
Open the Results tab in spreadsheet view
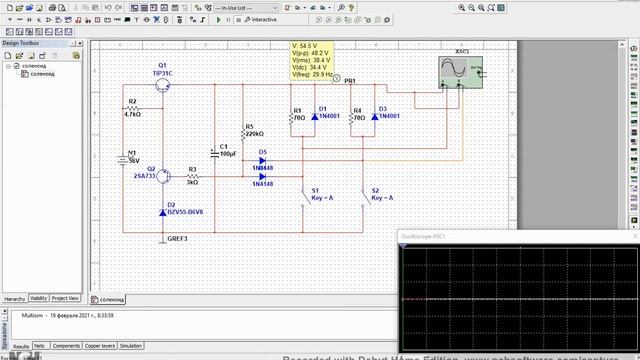[x=21, y=346]
